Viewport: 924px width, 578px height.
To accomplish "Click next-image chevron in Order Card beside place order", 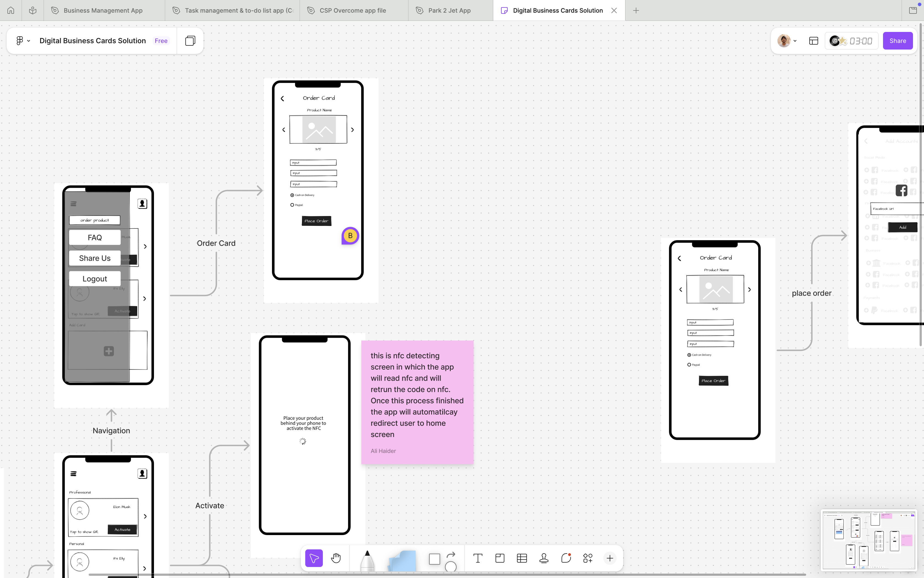I will (x=749, y=290).
